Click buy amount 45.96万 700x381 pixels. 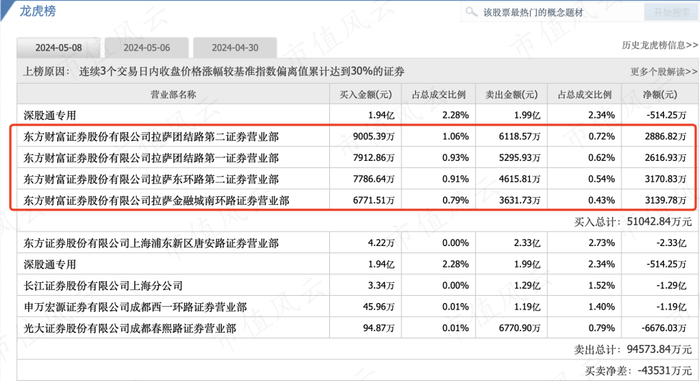(379, 307)
